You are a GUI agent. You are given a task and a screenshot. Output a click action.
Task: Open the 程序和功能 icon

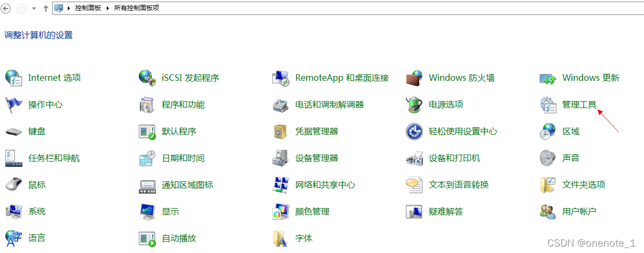pyautogui.click(x=147, y=104)
